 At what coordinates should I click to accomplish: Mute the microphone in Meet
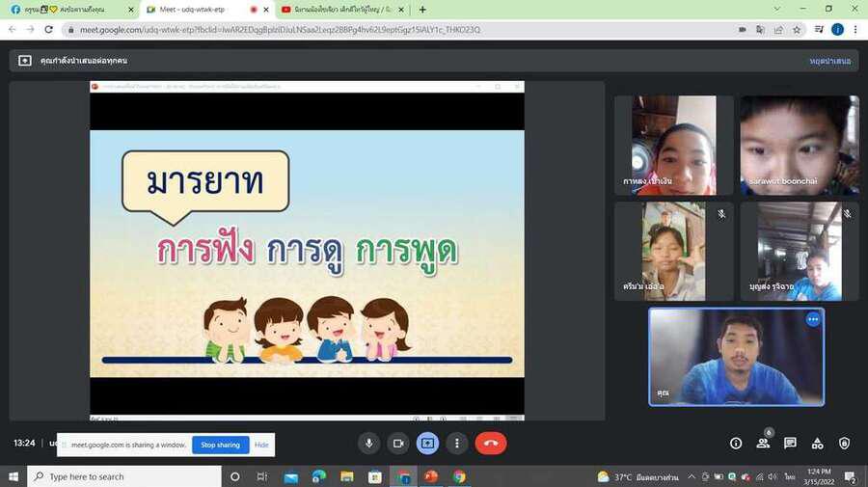(368, 443)
